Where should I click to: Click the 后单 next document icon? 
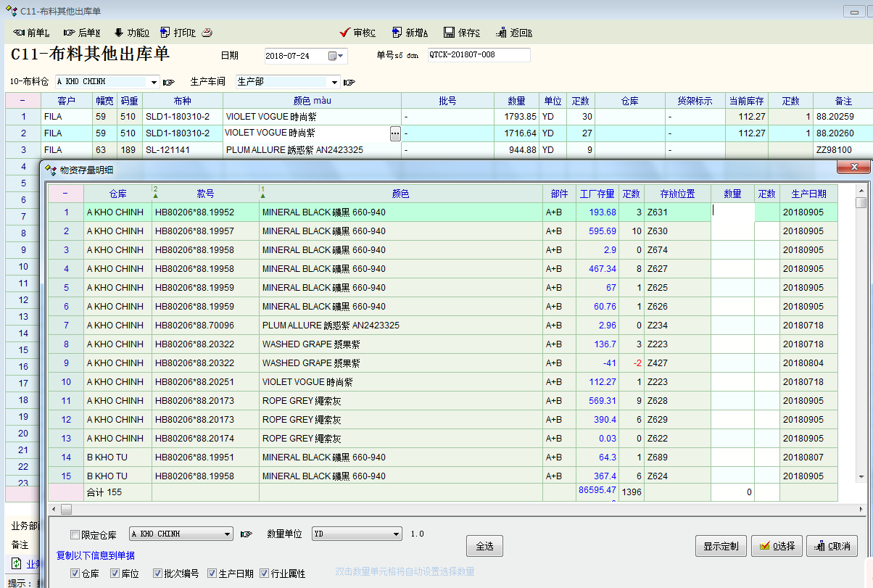point(70,33)
